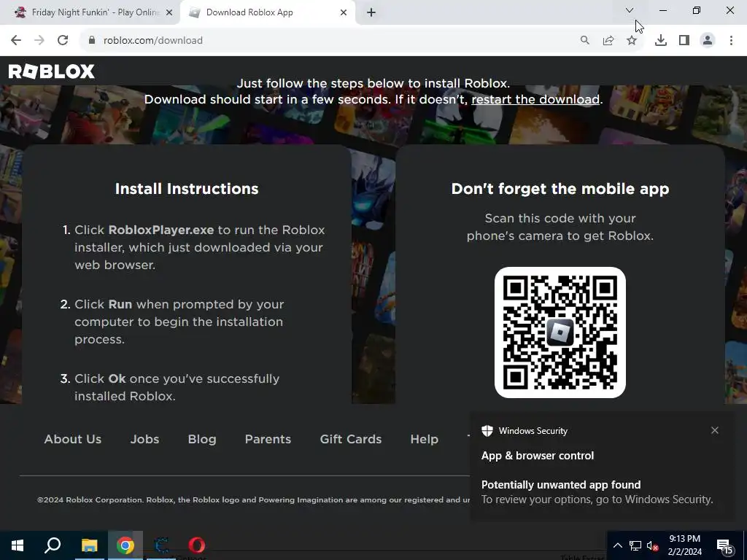747x560 pixels.
Task: Click the blue app icon beside Chrome on taskbar
Action: click(161, 545)
